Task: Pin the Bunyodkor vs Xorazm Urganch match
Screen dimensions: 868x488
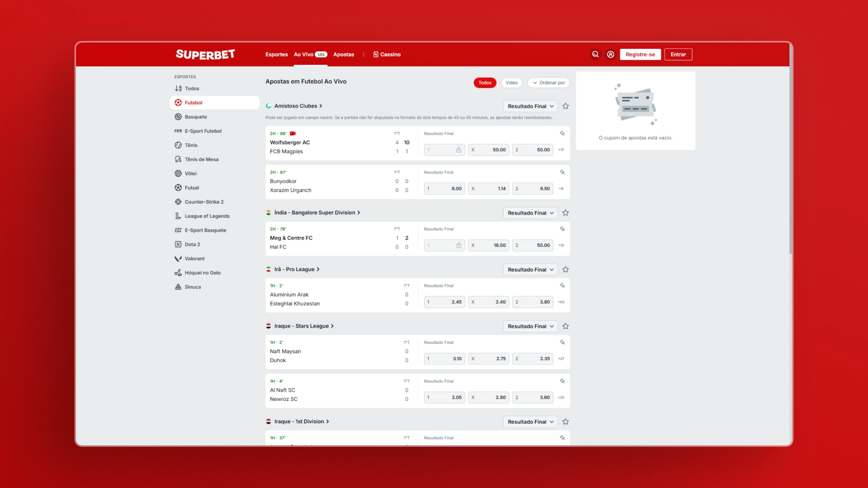Action: [562, 172]
